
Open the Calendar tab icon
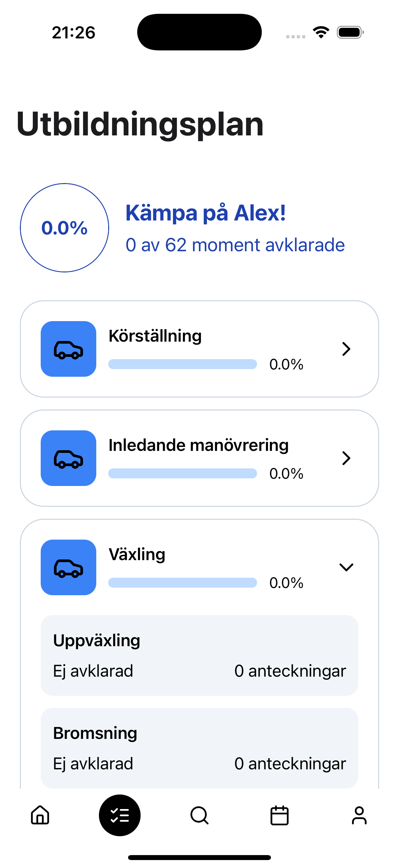(280, 815)
